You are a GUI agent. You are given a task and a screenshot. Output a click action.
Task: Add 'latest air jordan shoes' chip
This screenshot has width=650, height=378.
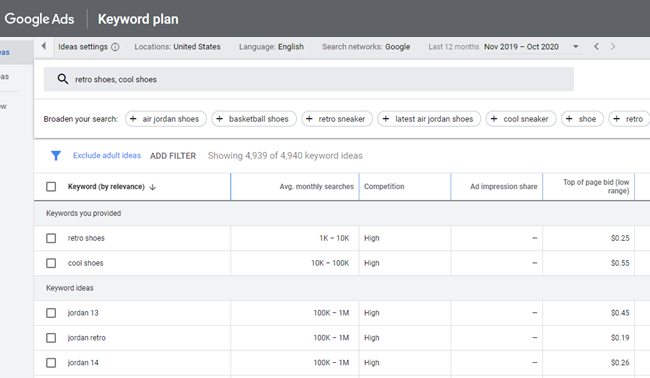[429, 119]
